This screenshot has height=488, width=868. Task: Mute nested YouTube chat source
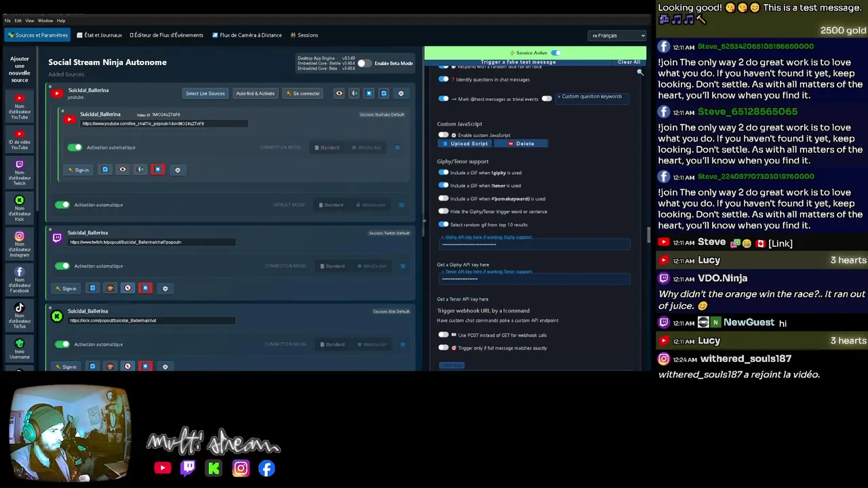140,169
